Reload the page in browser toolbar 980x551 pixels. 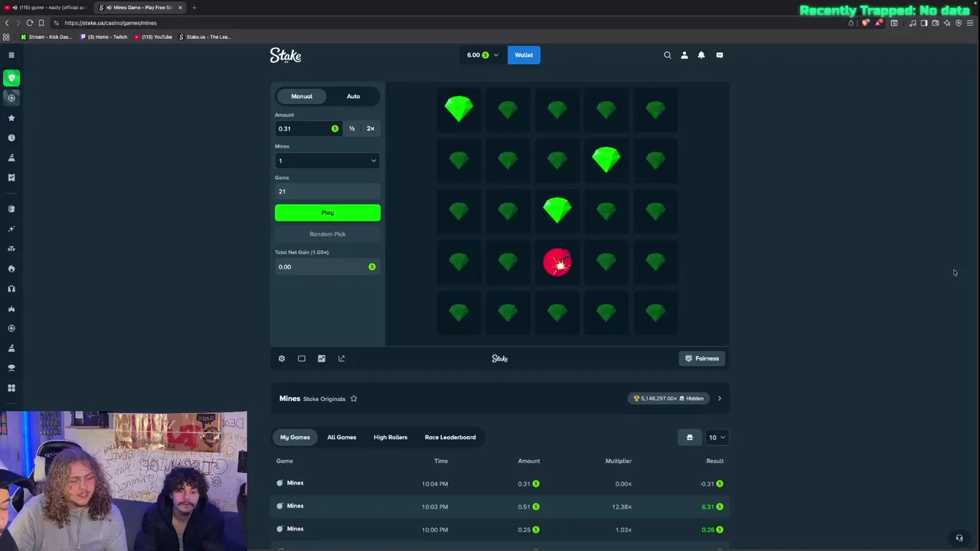(30, 23)
